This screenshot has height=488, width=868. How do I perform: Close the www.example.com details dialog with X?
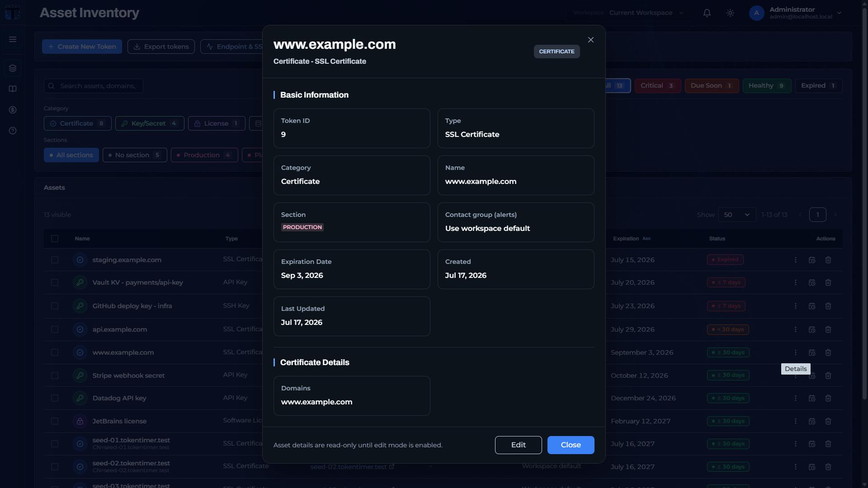590,40
